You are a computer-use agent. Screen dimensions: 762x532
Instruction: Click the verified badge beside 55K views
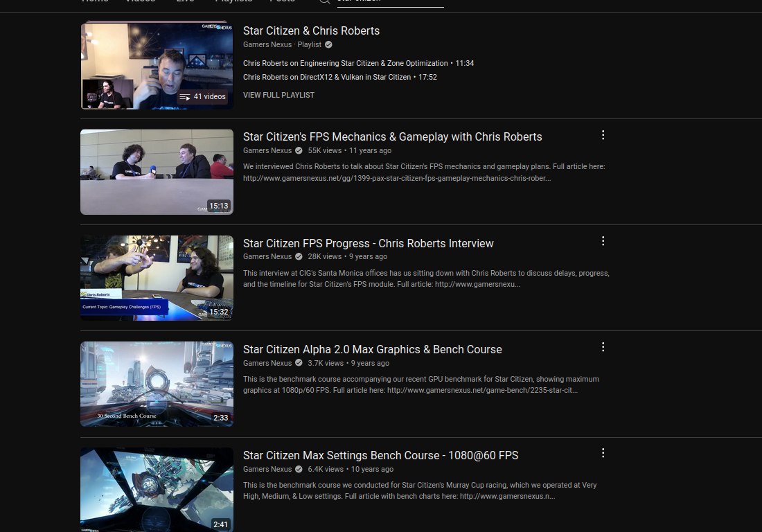299,150
